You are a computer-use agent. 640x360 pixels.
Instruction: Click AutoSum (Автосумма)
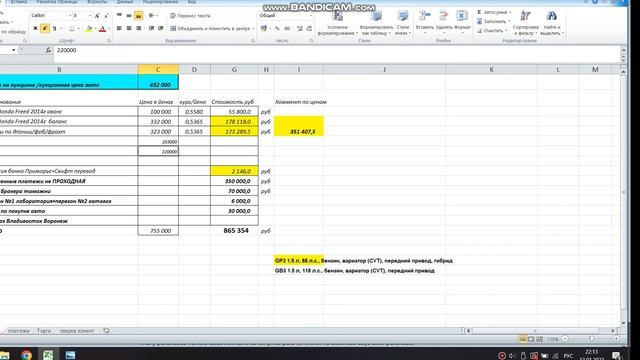(x=494, y=12)
